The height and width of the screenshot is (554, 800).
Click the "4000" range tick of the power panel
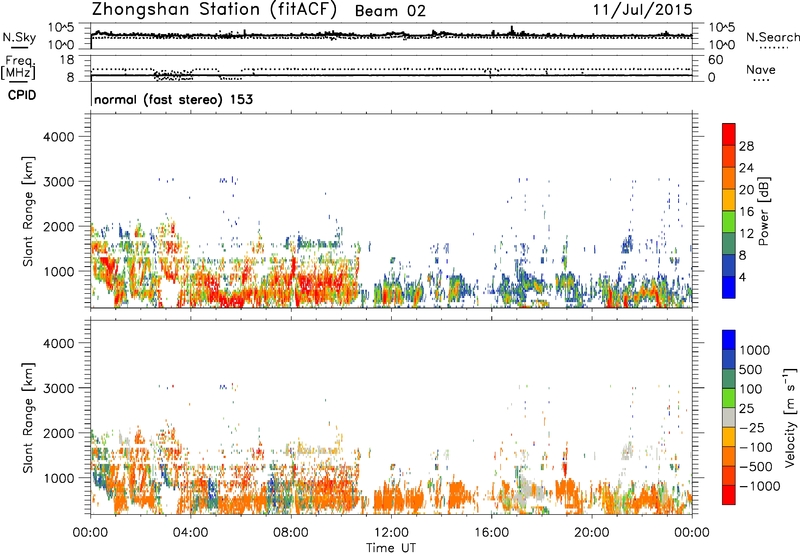(59, 137)
